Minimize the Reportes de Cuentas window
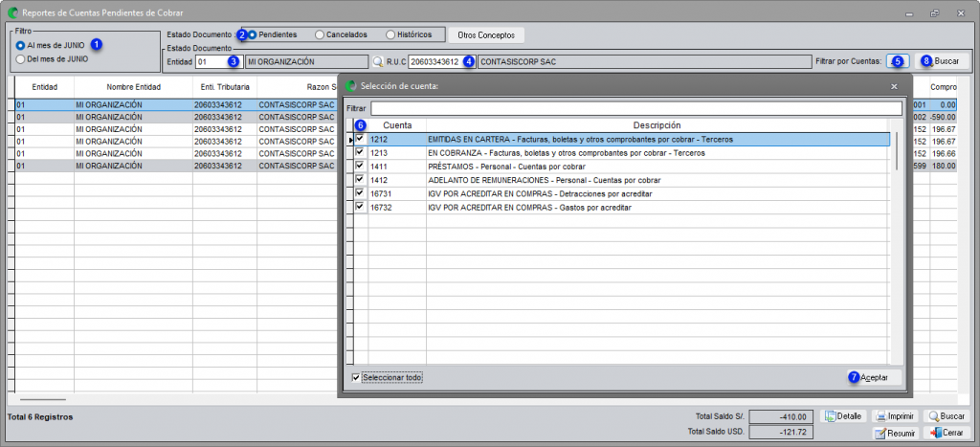 [x=909, y=12]
